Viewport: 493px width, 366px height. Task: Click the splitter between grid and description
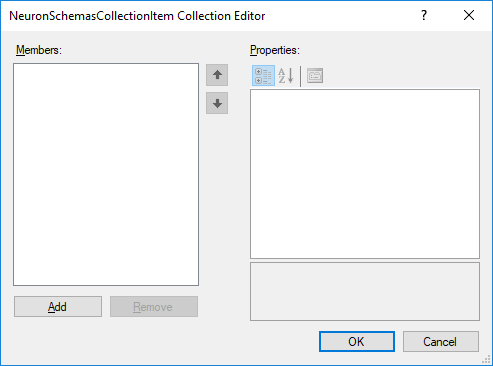coord(365,260)
